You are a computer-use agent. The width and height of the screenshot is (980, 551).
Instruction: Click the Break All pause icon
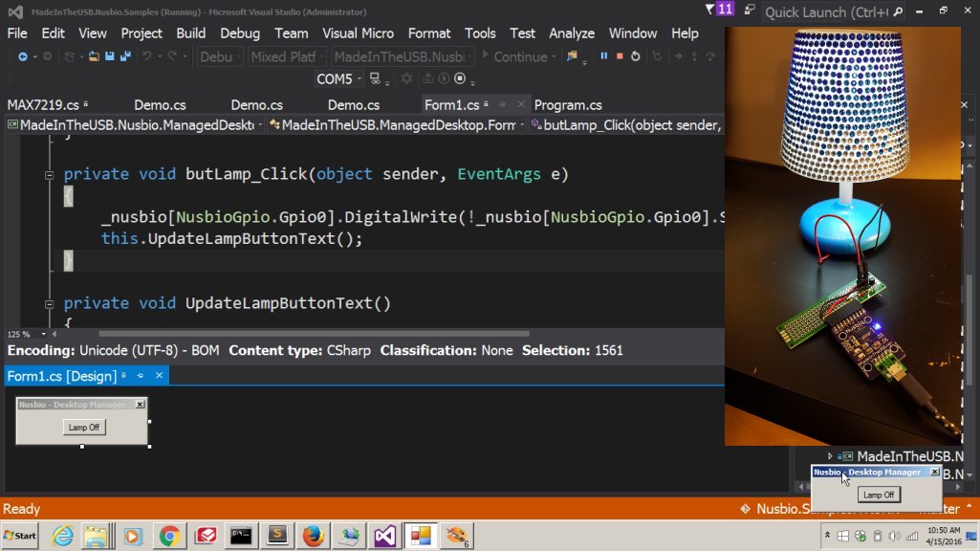tap(603, 56)
